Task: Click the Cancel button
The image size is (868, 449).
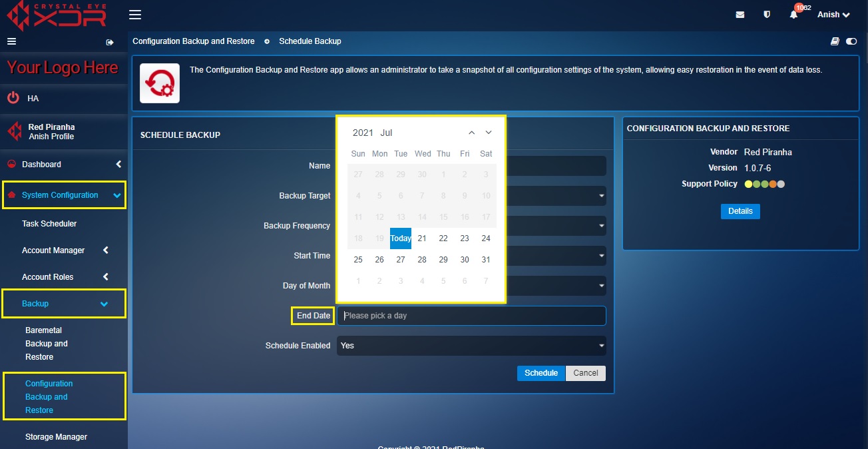Action: pyautogui.click(x=586, y=373)
